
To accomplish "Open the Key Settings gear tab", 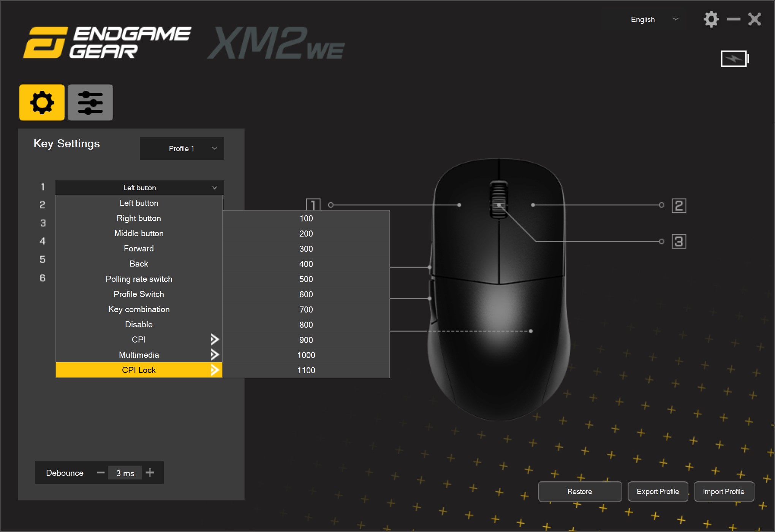I will [x=42, y=103].
